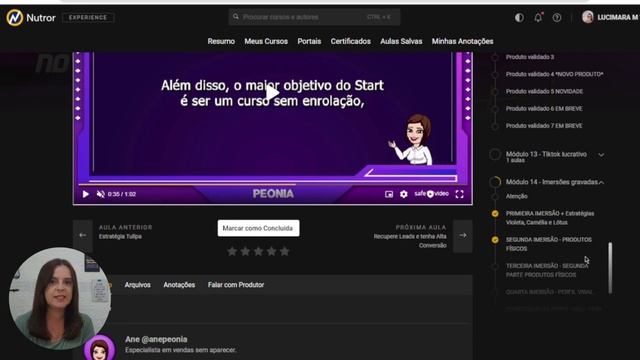The image size is (640, 360).
Task: Open the help question mark icon
Action: pos(557,18)
